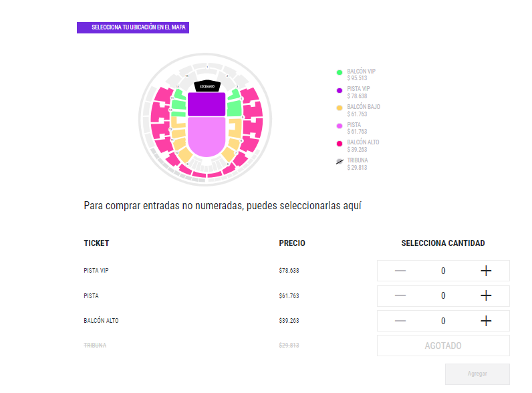Click the purple Pista VIP legend dot
Viewport: 532px width, 393px height.
click(x=340, y=90)
